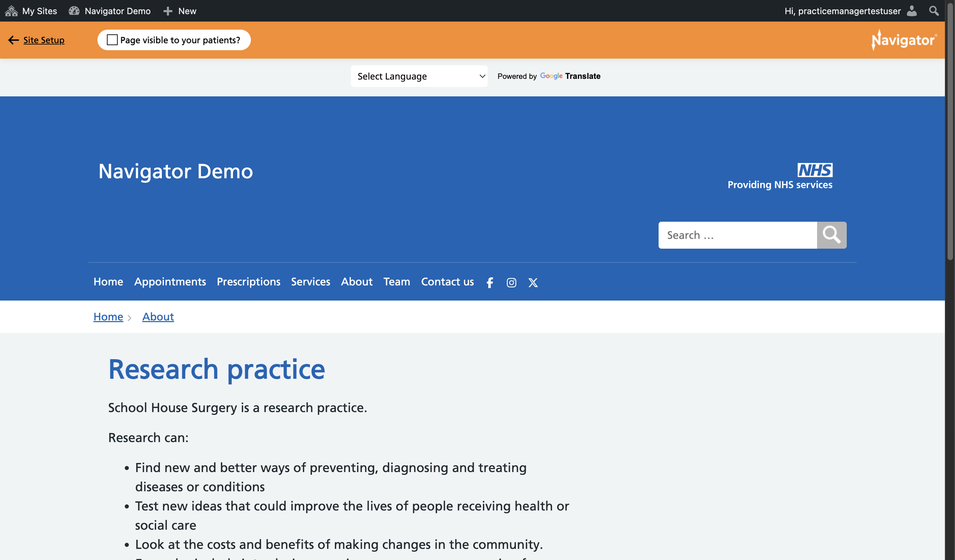
Task: Open the X (Twitter) social icon
Action: click(533, 282)
